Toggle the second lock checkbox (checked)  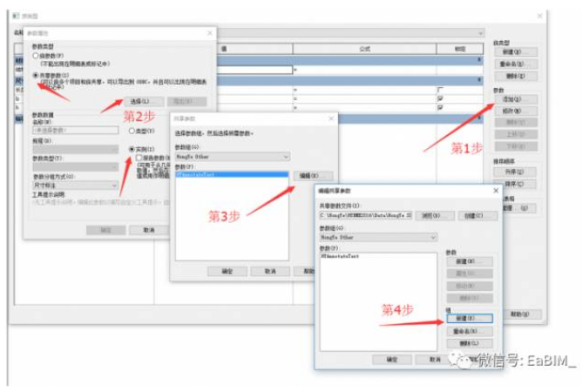[x=440, y=98]
